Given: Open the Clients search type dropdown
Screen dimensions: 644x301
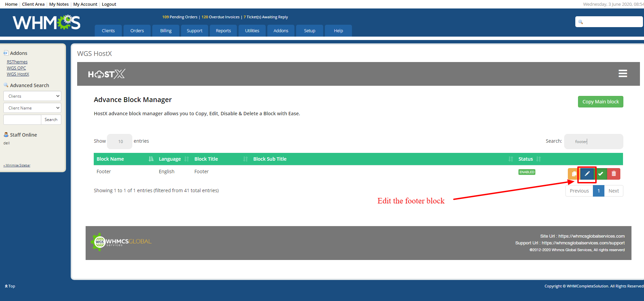Looking at the screenshot, I should [32, 96].
